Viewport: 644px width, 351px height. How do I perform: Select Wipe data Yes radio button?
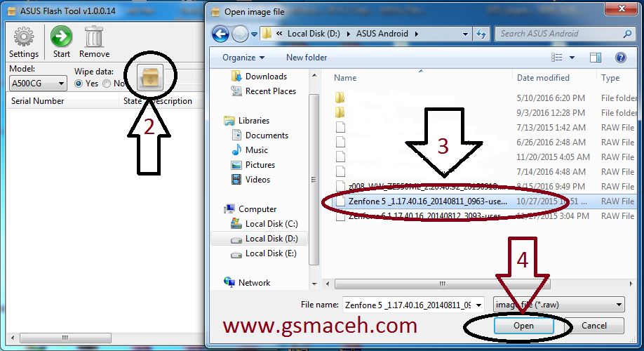79,84
